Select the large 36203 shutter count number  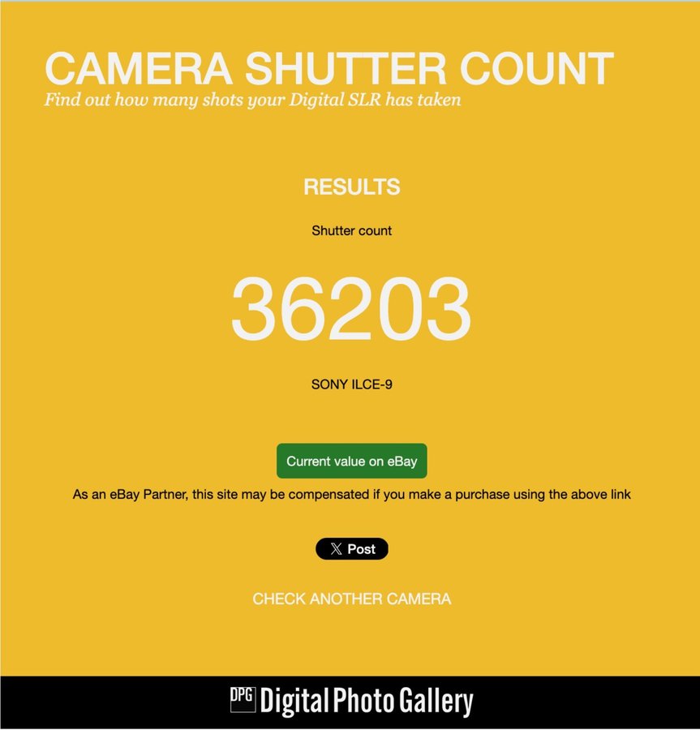[x=351, y=308]
